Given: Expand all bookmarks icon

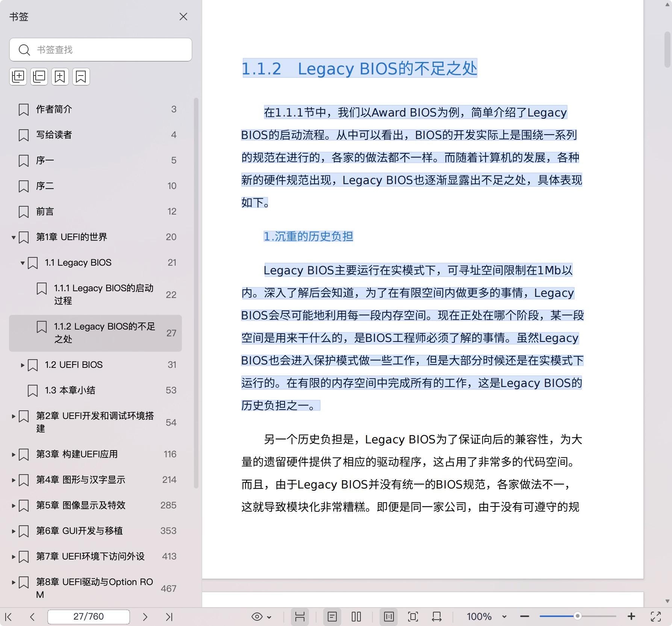Looking at the screenshot, I should pyautogui.click(x=18, y=77).
